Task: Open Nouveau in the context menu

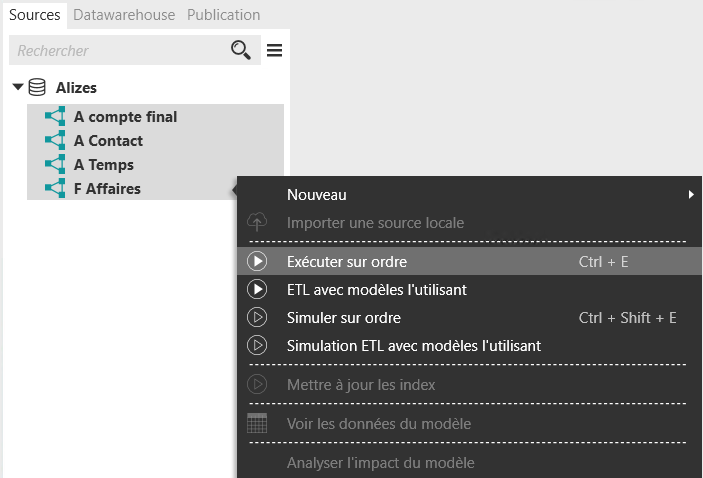Action: click(x=317, y=195)
